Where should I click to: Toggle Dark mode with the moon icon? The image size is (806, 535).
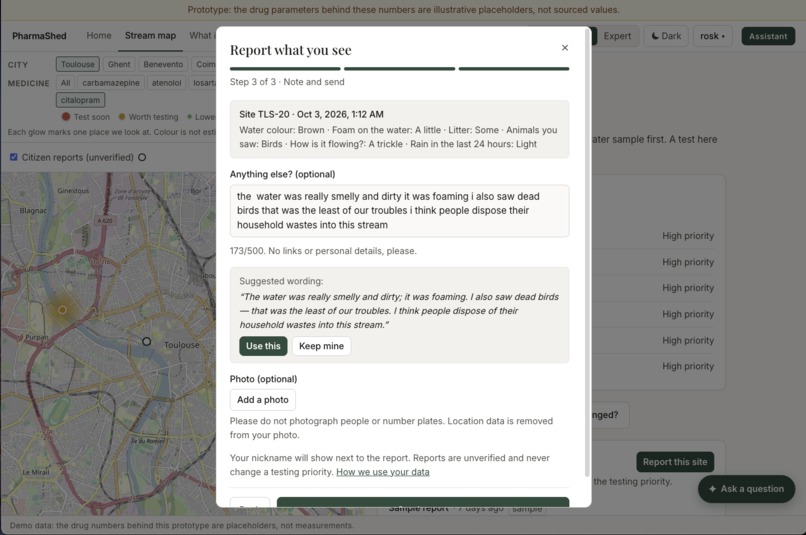coord(666,36)
